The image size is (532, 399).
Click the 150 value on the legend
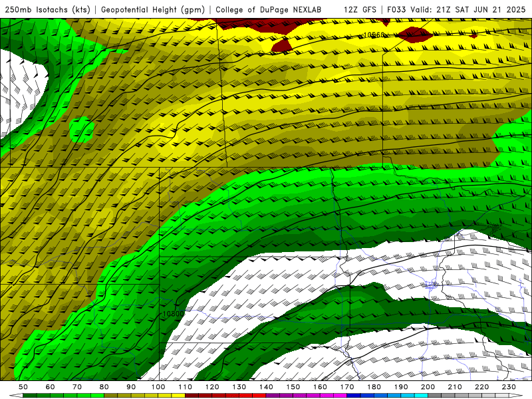pos(293,387)
